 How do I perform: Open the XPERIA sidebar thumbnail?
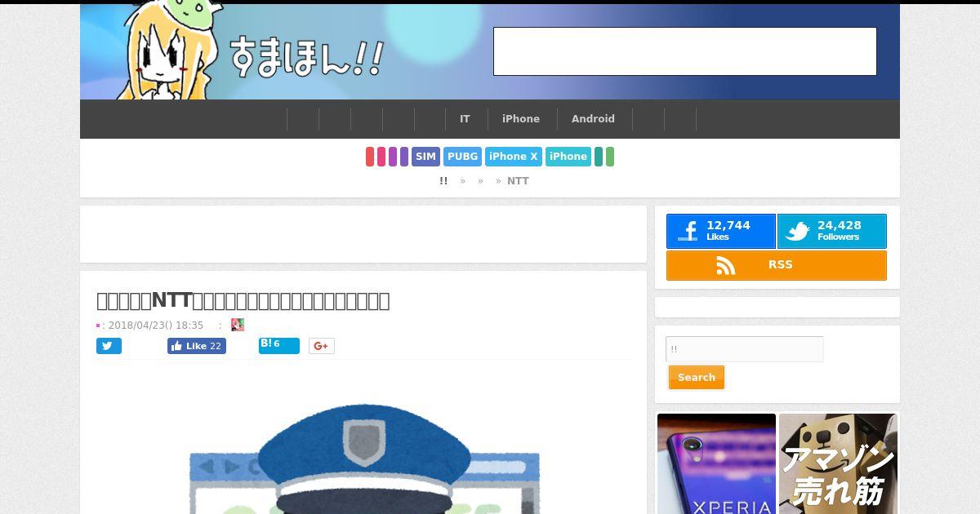[x=716, y=463]
